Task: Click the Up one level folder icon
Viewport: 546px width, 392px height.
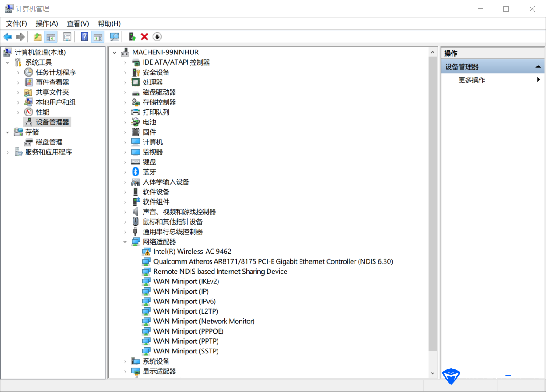Action: [38, 37]
